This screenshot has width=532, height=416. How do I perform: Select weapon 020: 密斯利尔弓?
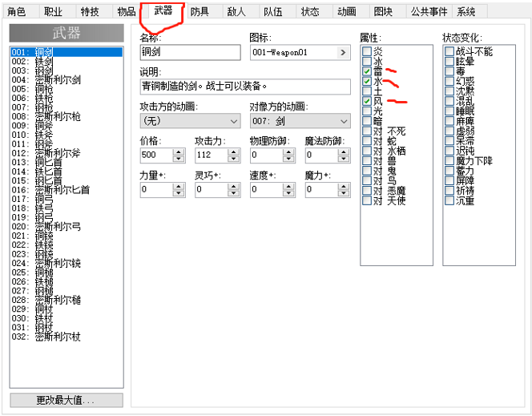[x=66, y=226]
